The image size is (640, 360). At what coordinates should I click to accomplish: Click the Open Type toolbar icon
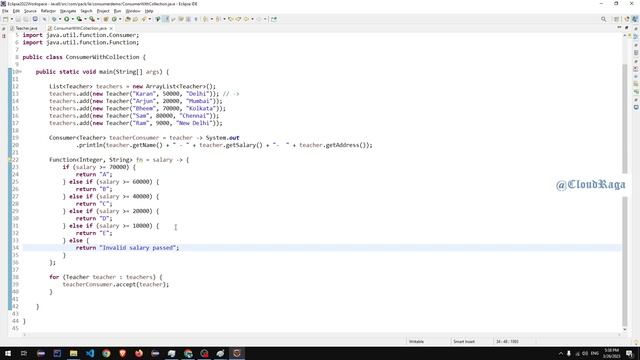click(x=128, y=19)
